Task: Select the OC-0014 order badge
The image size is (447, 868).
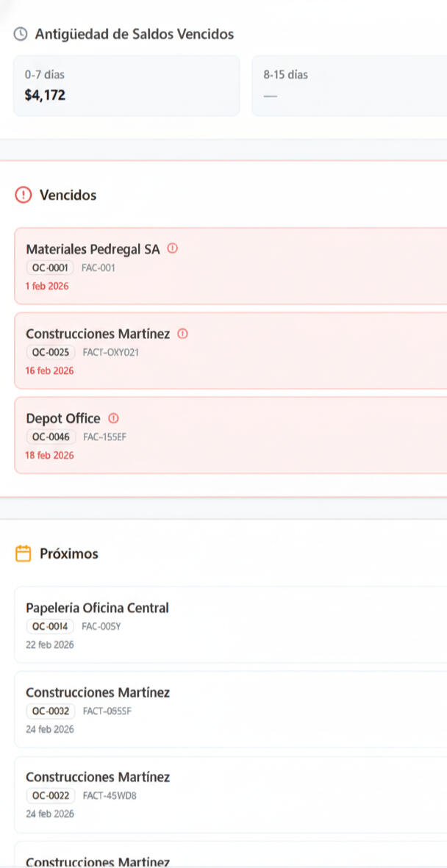Action: 51,627
